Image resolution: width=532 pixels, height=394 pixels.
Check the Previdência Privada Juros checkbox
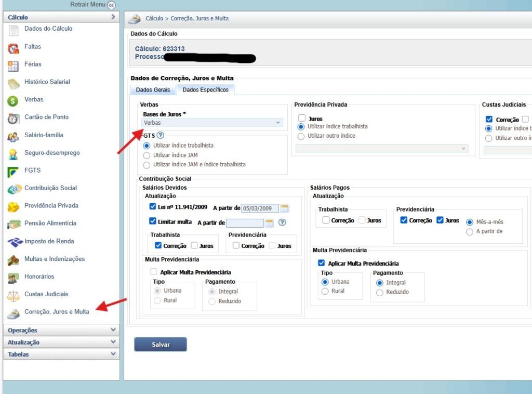click(302, 119)
